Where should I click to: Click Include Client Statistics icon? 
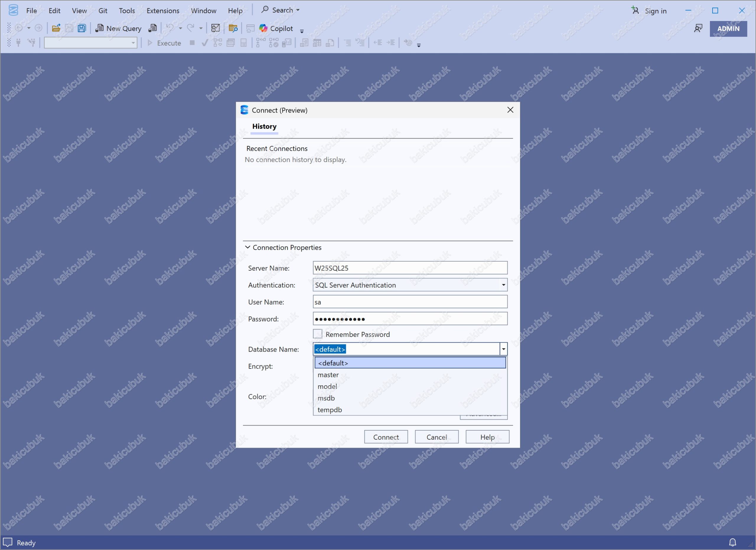(x=287, y=43)
